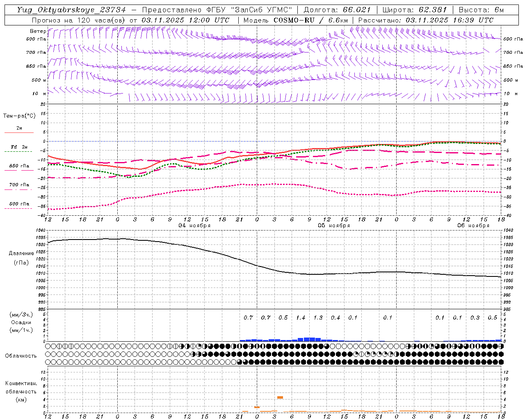Click the precipitation value 0.4
The image size is (525, 420).
click(336, 318)
